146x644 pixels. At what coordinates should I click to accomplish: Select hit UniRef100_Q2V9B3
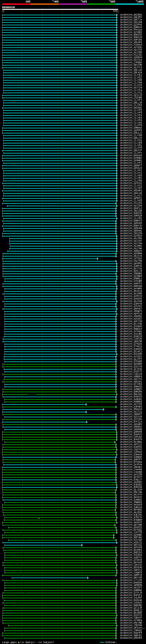coord(131,32)
